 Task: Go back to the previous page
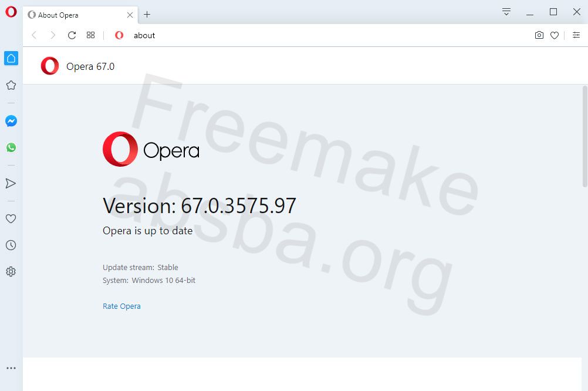pyautogui.click(x=34, y=35)
